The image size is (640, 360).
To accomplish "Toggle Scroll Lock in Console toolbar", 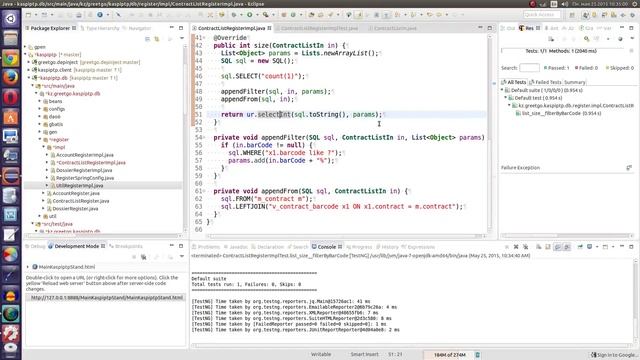I will 548,247.
